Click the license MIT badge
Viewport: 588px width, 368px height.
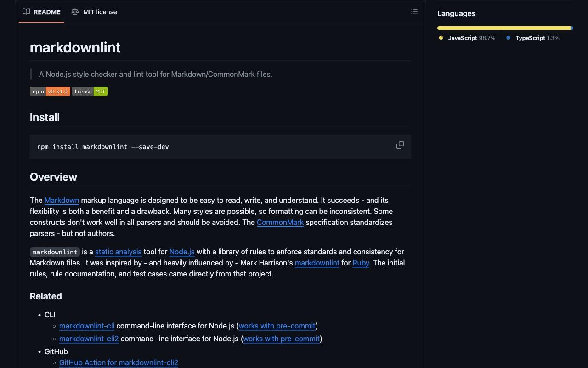click(x=90, y=92)
